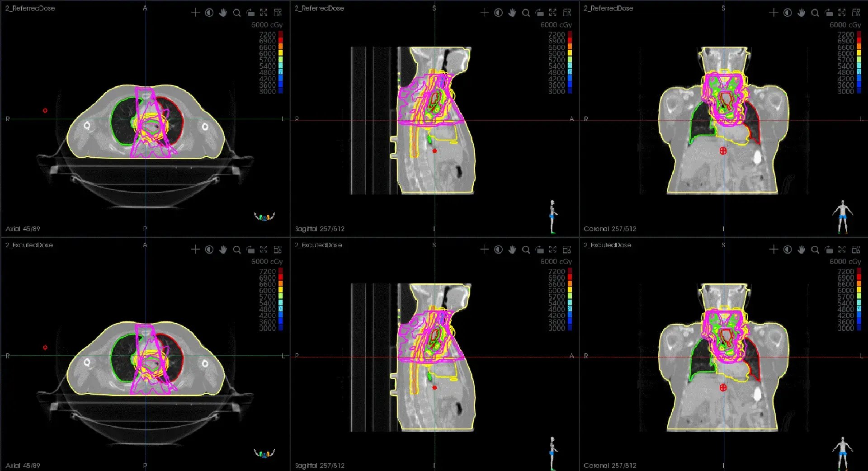
Task: Click human orientation figure in ExcutedDose sagittal view
Action: (553, 453)
